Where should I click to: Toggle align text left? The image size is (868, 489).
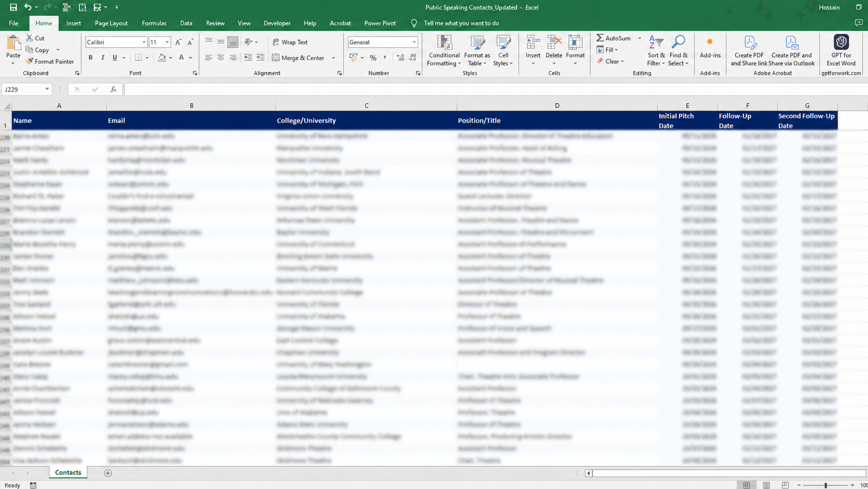pyautogui.click(x=209, y=58)
